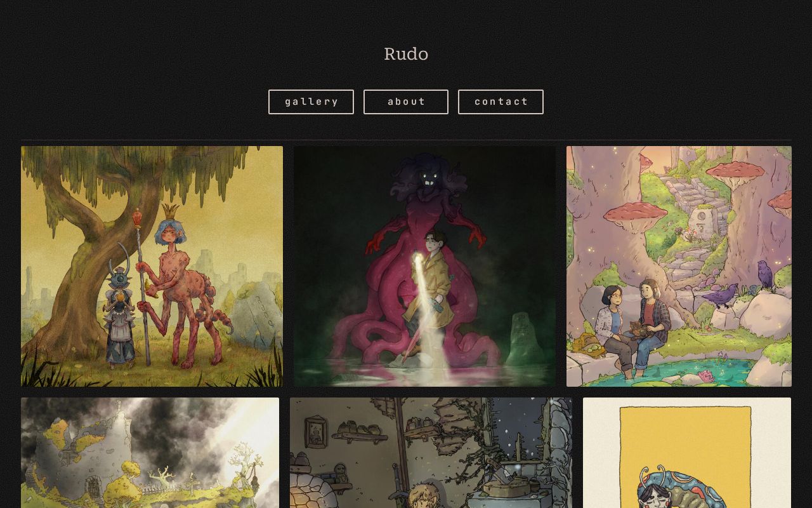This screenshot has width=812, height=508.
Task: Open the painting with the mossy willow tree
Action: click(152, 266)
